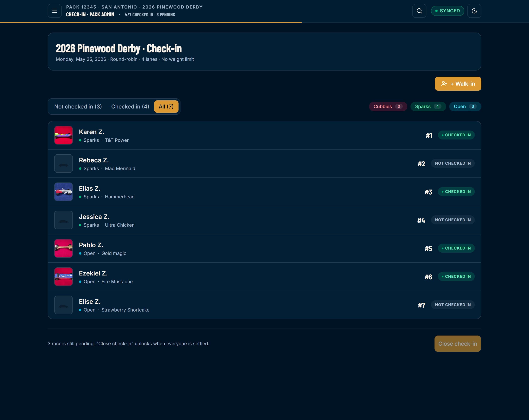Open Karen Z.'s car photo thumbnail
Image resolution: width=529 pixels, height=420 pixels.
[x=64, y=135]
